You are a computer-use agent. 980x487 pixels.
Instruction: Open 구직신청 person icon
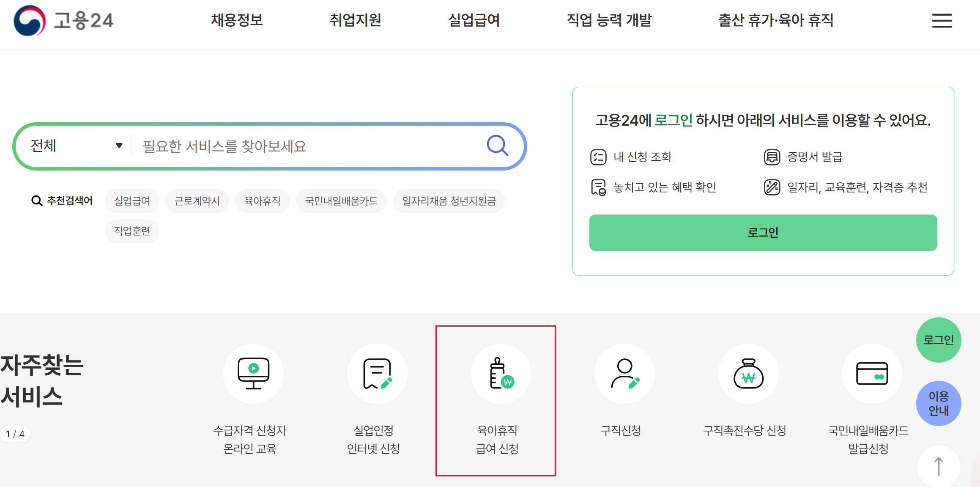tap(624, 374)
